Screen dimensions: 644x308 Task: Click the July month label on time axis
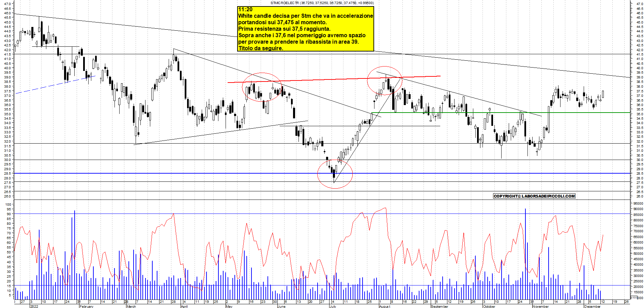pos(333,306)
